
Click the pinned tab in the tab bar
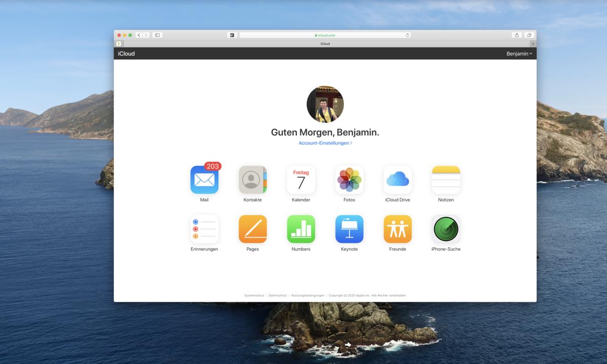(x=118, y=43)
